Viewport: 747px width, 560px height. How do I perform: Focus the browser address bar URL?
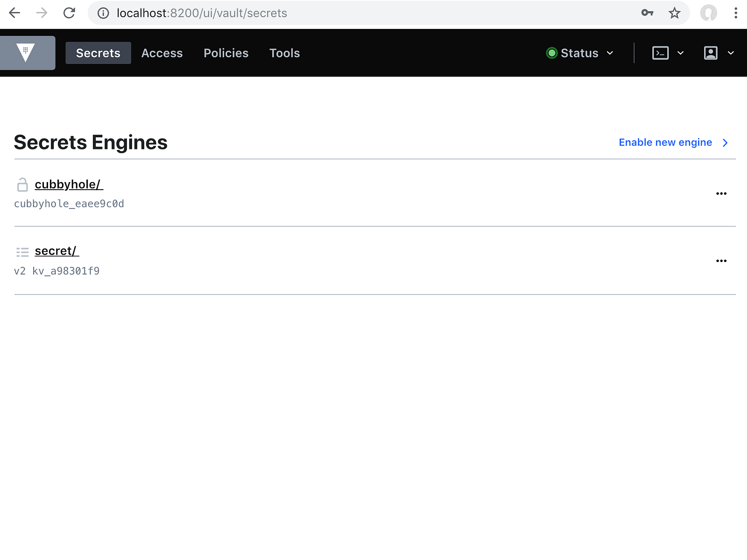pos(327,13)
